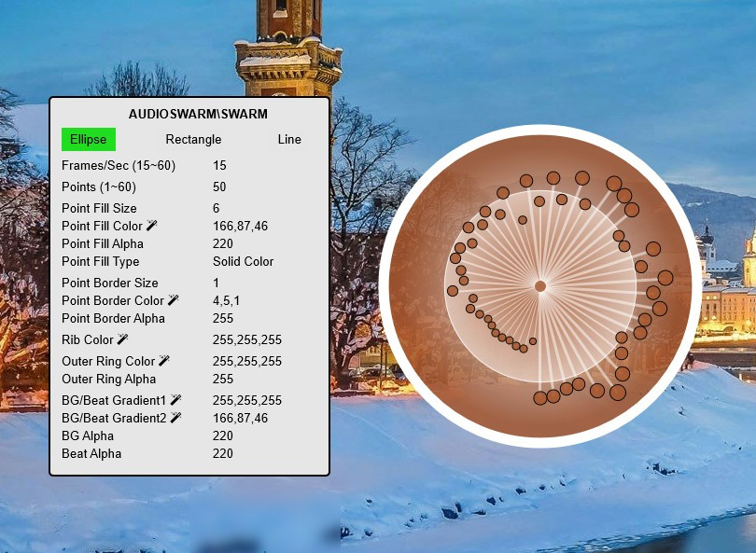The image size is (756, 553).
Task: Click the Outer Ring Alpha label
Action: click(108, 380)
